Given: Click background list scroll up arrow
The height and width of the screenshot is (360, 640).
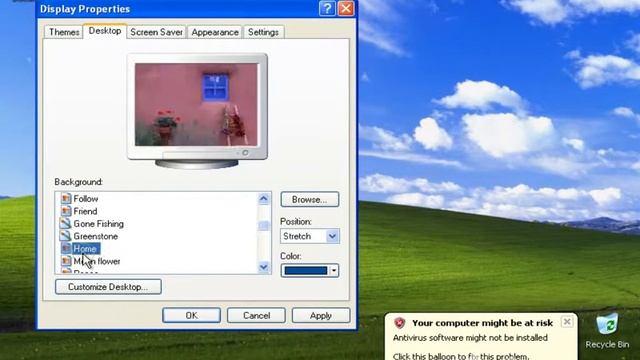Looking at the screenshot, I should click(x=264, y=199).
